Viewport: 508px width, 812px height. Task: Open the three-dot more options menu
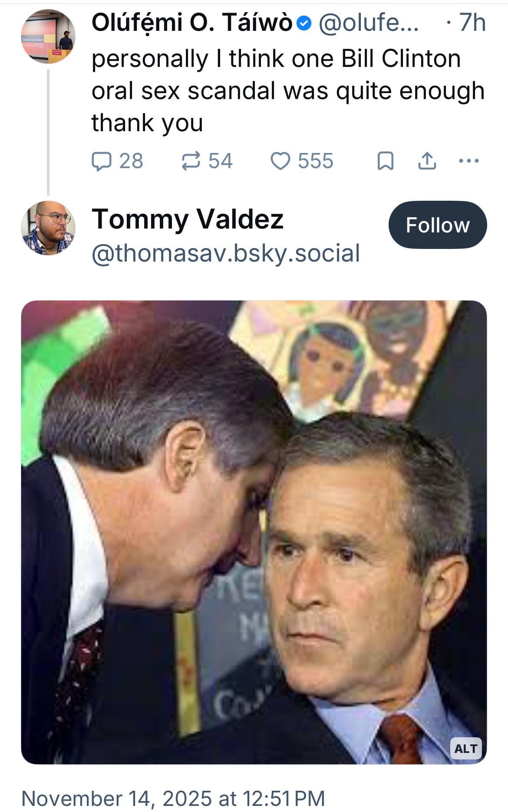[x=469, y=161]
